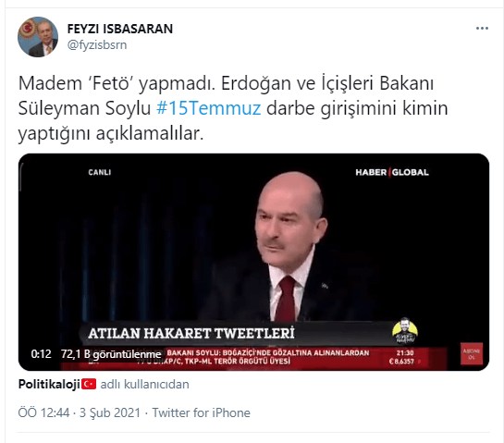Click the @fyzisbsrn handle
Screen dimensions: 504x443
click(x=97, y=45)
